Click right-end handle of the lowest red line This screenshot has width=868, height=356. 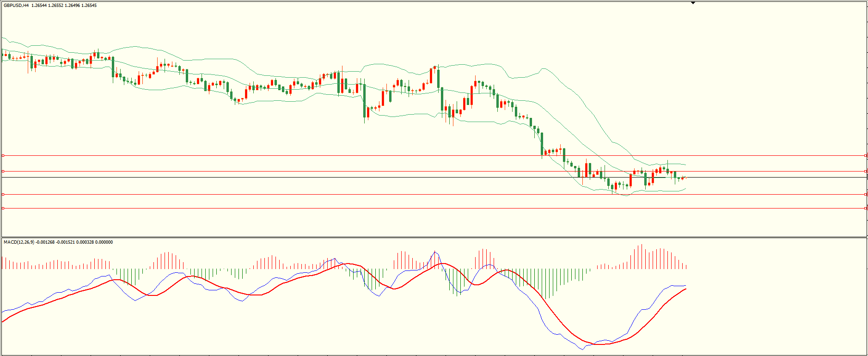(865, 209)
